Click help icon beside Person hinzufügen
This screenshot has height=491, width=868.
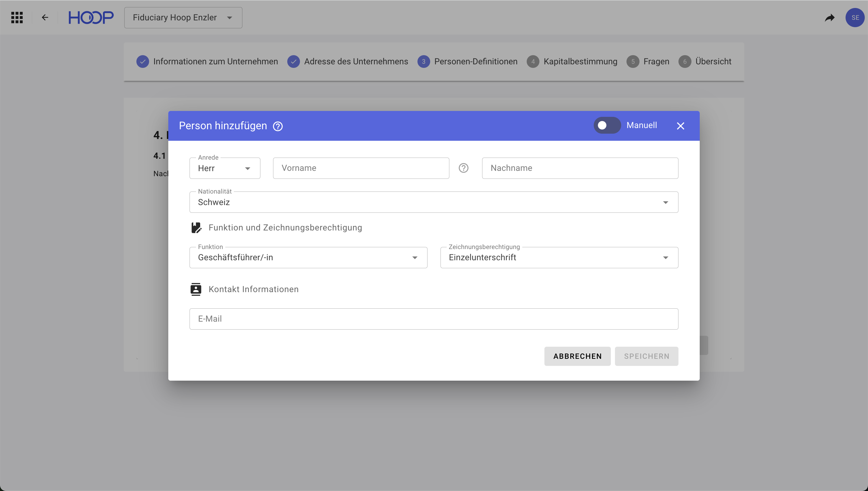278,126
